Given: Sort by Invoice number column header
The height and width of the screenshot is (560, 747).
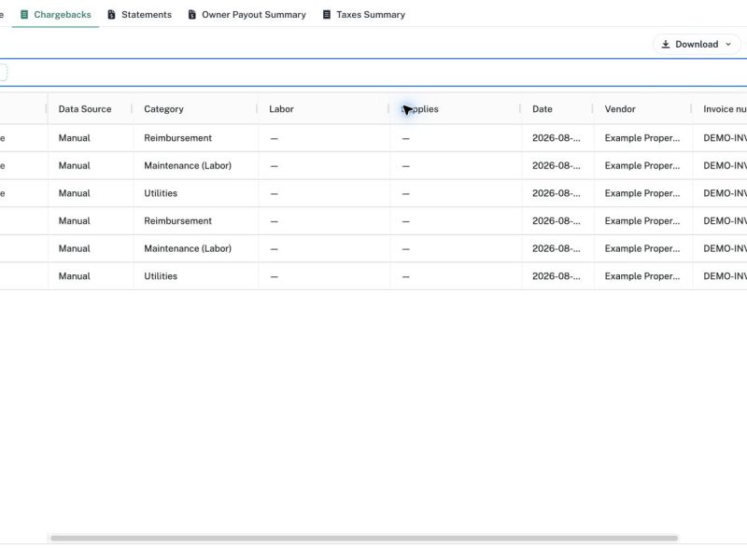Looking at the screenshot, I should 725,109.
